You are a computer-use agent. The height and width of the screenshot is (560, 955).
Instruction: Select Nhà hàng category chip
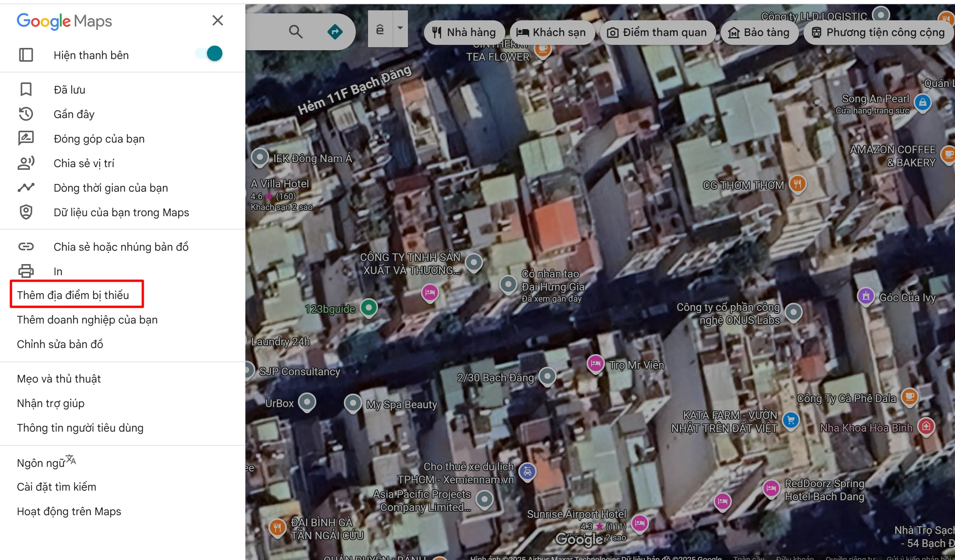(x=464, y=33)
